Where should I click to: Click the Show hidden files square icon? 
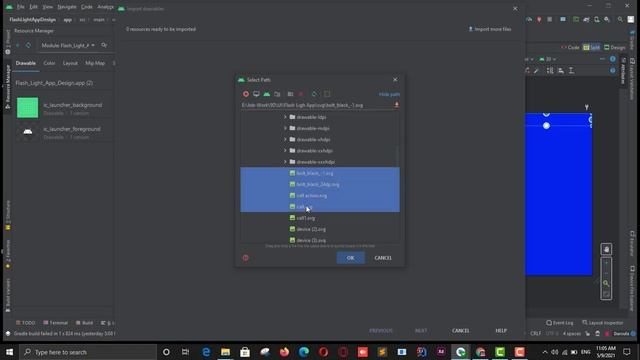pyautogui.click(x=327, y=94)
